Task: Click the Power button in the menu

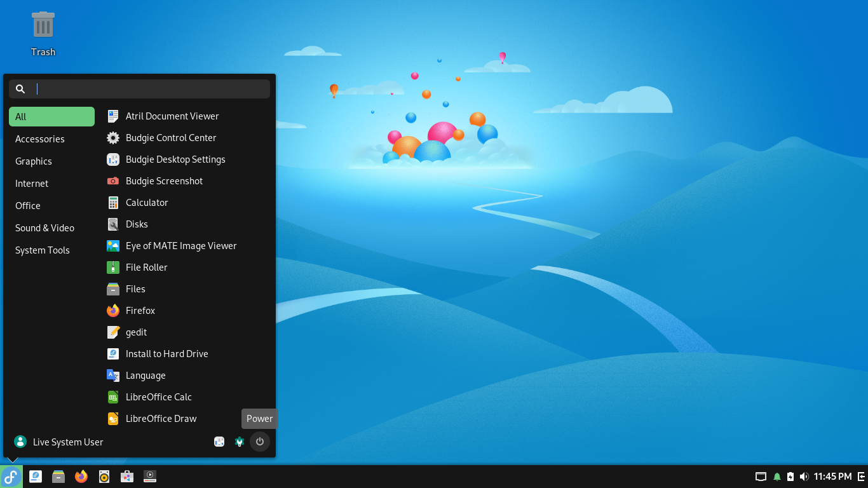Action: [x=260, y=442]
